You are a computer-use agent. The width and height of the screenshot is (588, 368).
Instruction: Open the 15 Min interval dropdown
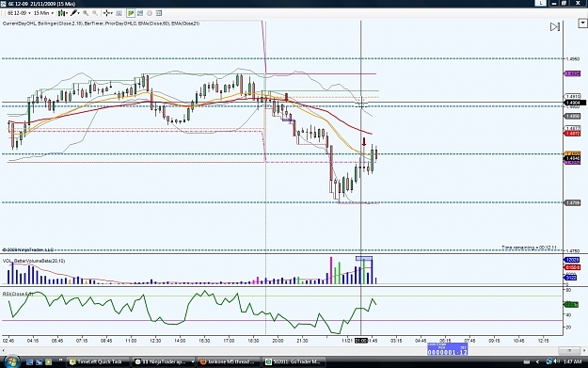[43, 13]
